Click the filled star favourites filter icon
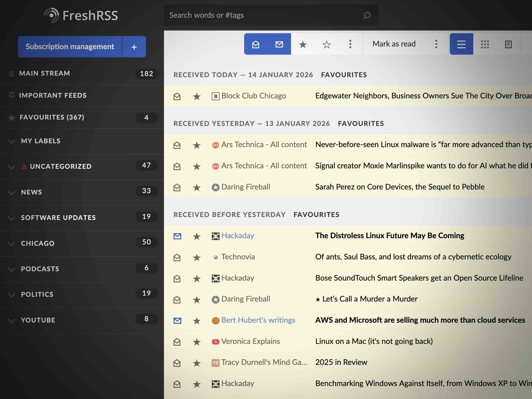Image resolution: width=532 pixels, height=399 pixels. point(303,44)
